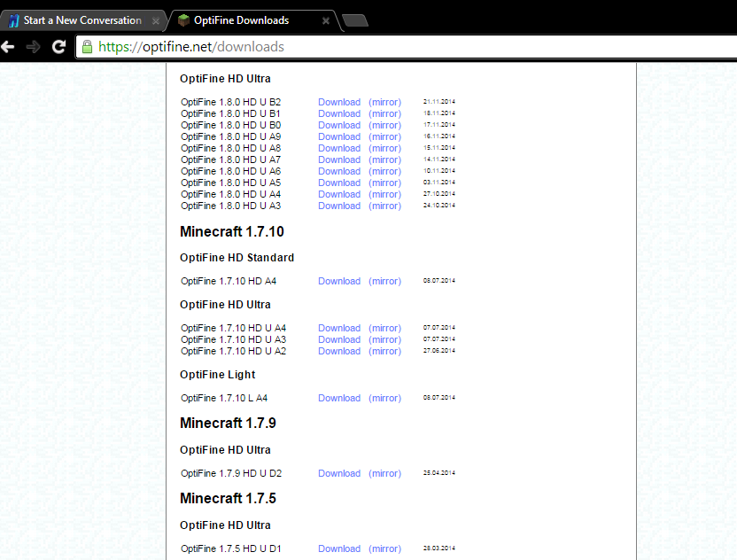Click the OptiFine Light subheading
This screenshot has height=560, width=737.
[218, 375]
